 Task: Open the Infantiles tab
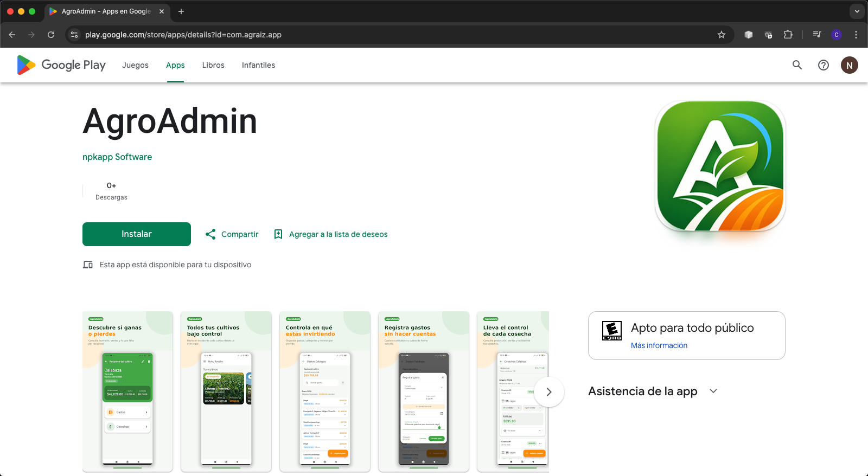[x=258, y=65]
